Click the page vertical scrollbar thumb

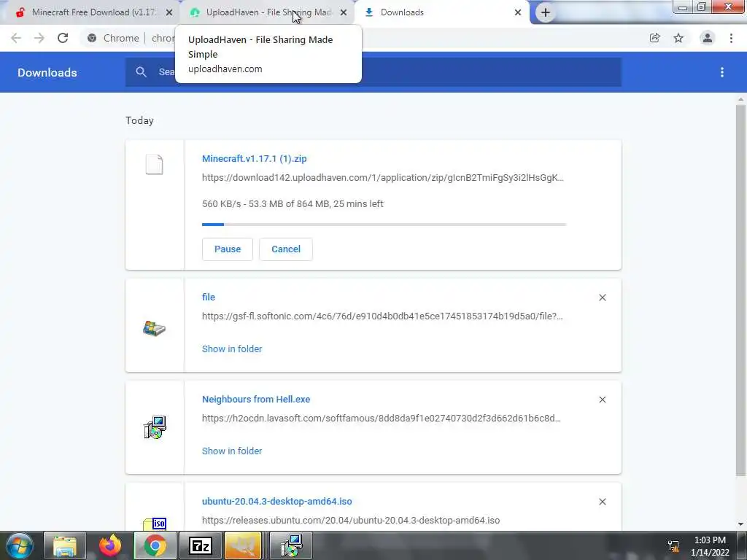tap(740, 290)
